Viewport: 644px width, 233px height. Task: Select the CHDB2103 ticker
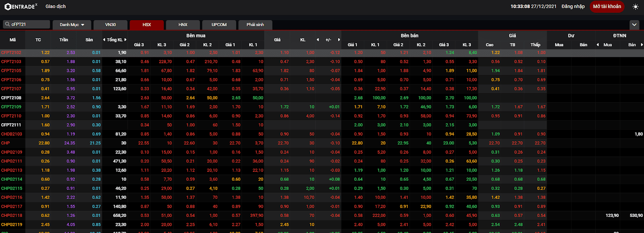[12, 134]
